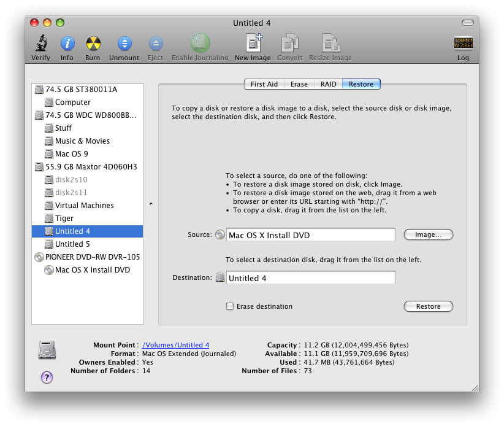This screenshot has height=426, width=504.
Task: Click the Destination input field
Action: click(311, 278)
